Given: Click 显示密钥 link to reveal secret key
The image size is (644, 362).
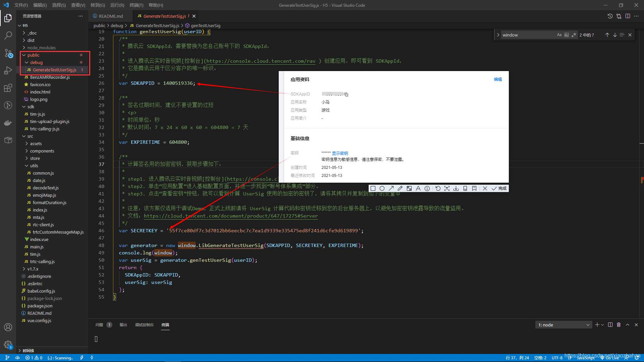Looking at the screenshot, I should click(340, 153).
